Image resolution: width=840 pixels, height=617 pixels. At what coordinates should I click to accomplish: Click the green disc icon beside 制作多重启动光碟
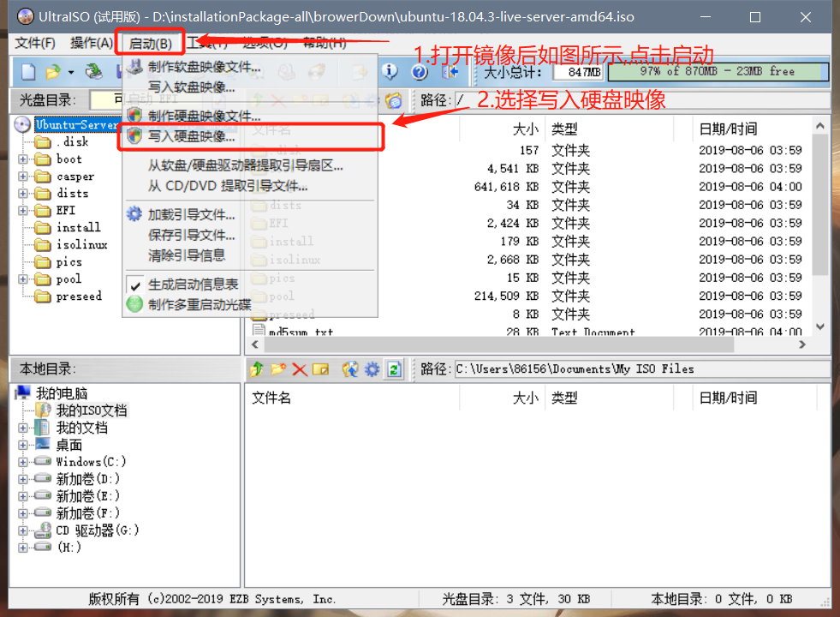134,304
